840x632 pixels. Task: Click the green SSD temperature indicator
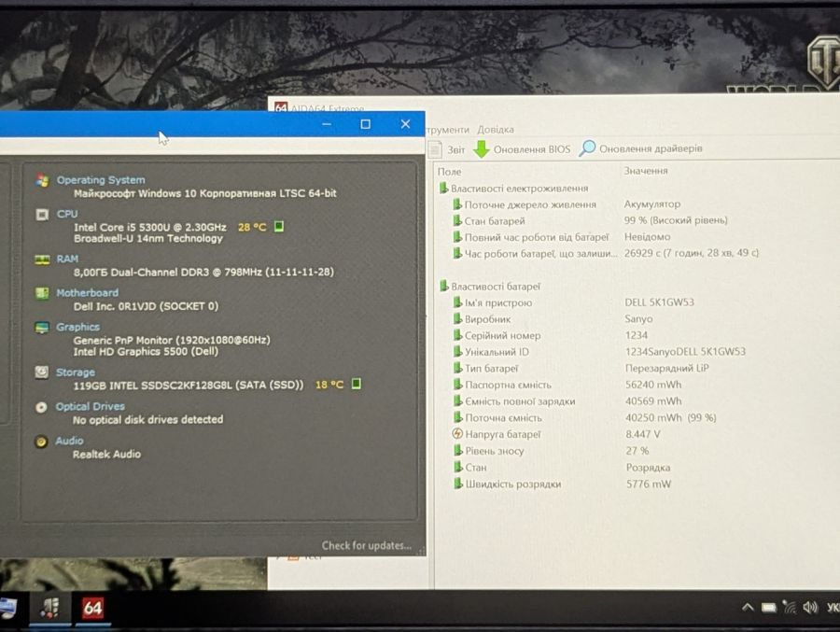click(x=357, y=384)
